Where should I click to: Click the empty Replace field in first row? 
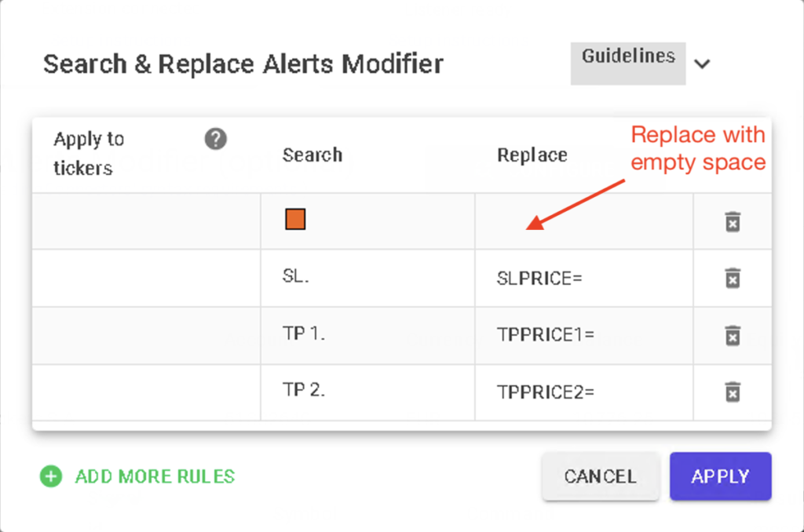point(583,221)
